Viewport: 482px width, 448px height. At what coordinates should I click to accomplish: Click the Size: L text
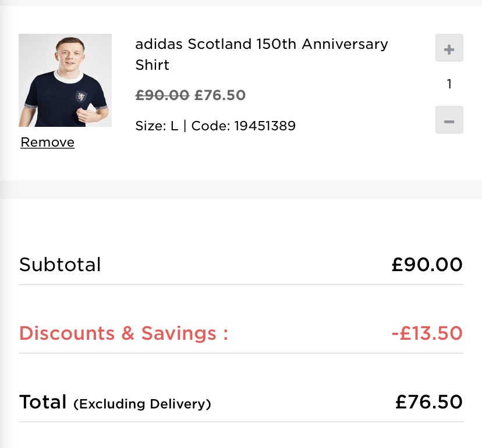coord(157,126)
